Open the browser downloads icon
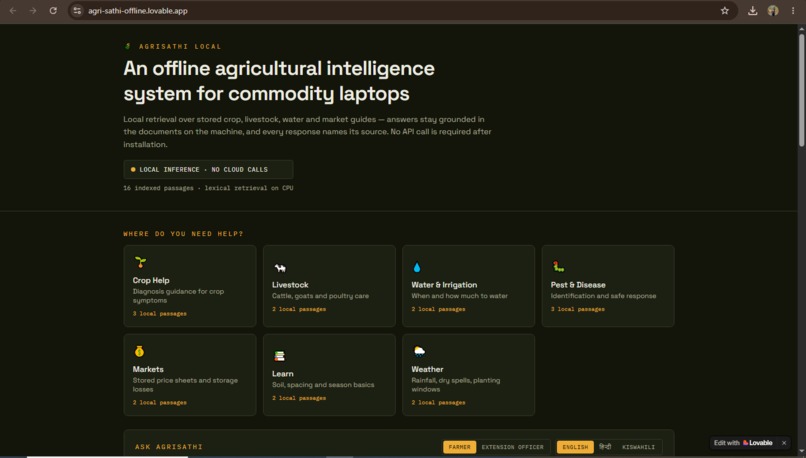Screen dimensions: 806x458 point(753,10)
